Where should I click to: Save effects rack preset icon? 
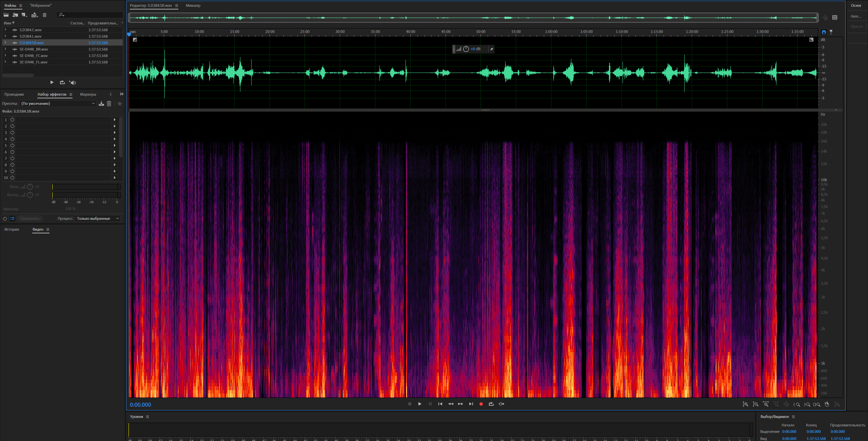(x=101, y=103)
